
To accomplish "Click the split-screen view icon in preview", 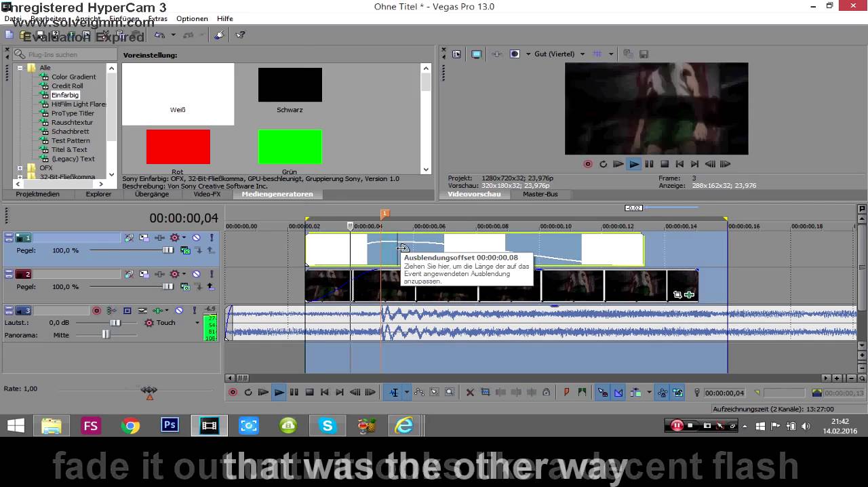I will point(515,54).
